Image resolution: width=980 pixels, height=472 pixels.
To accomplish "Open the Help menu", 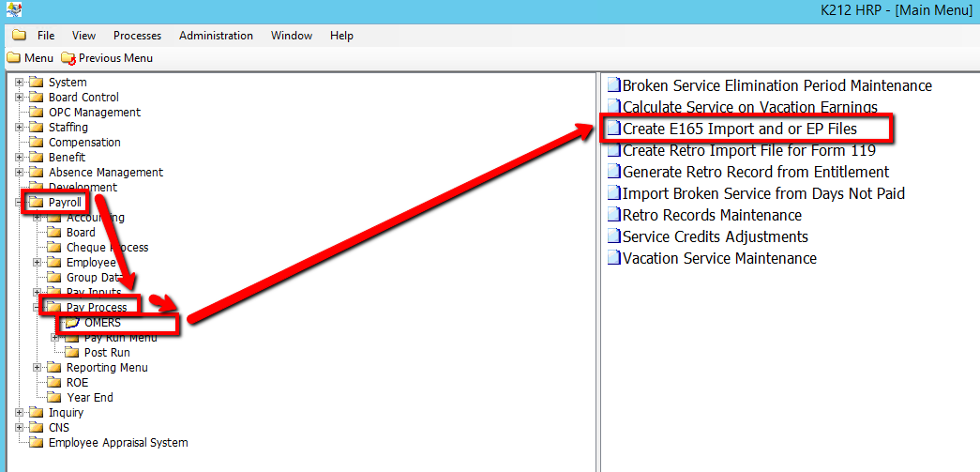I will tap(341, 36).
